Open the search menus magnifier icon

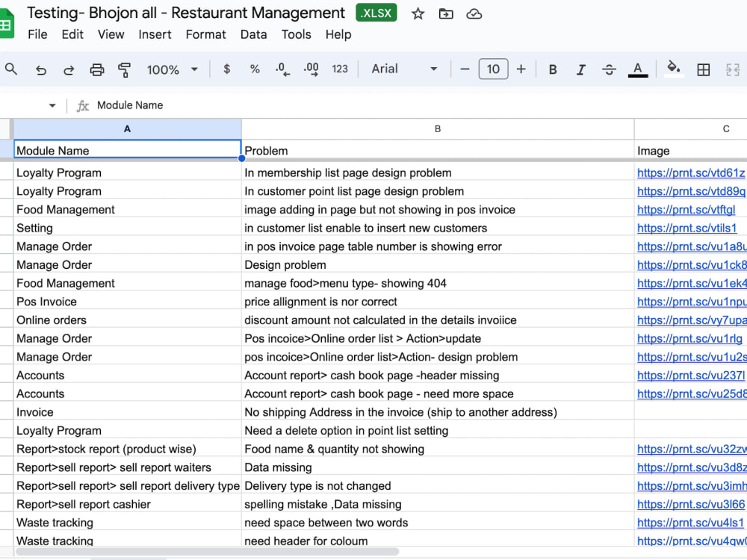tap(11, 69)
